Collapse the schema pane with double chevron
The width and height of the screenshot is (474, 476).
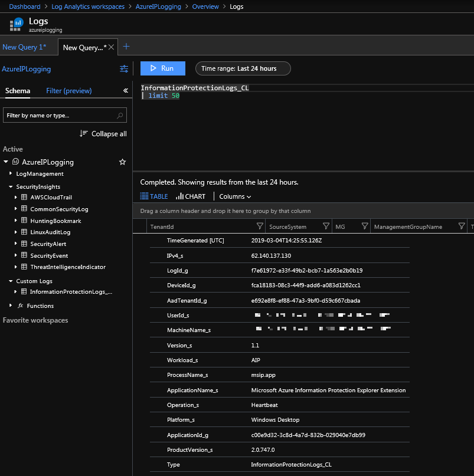(125, 91)
